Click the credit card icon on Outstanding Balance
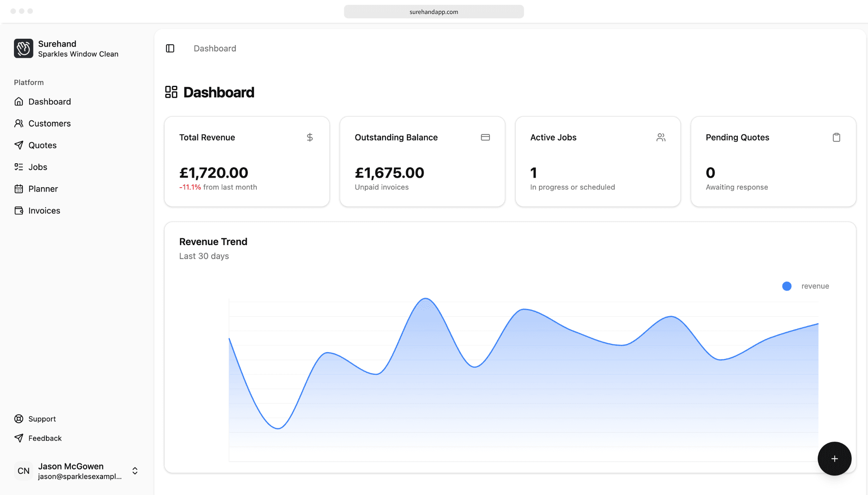Screen dimensions: 868x495 pyautogui.click(x=485, y=137)
